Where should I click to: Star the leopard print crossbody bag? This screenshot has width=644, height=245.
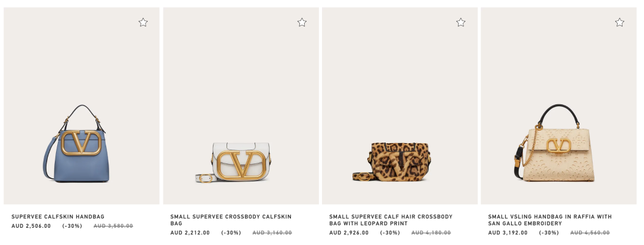(x=461, y=23)
